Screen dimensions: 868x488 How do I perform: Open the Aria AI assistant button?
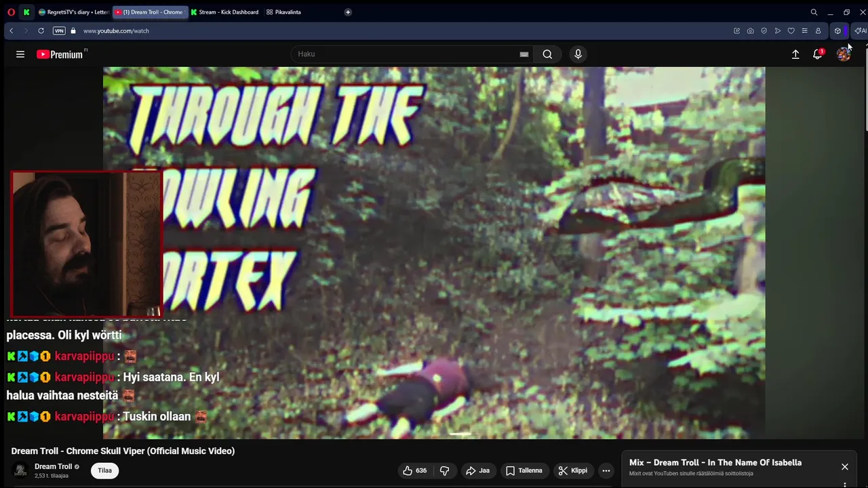pyautogui.click(x=861, y=30)
